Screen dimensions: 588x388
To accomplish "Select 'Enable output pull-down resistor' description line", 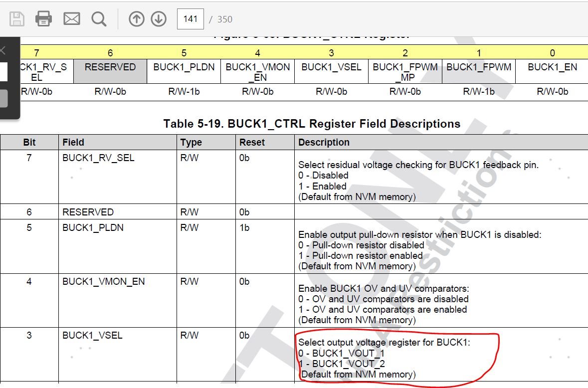I will point(420,235).
